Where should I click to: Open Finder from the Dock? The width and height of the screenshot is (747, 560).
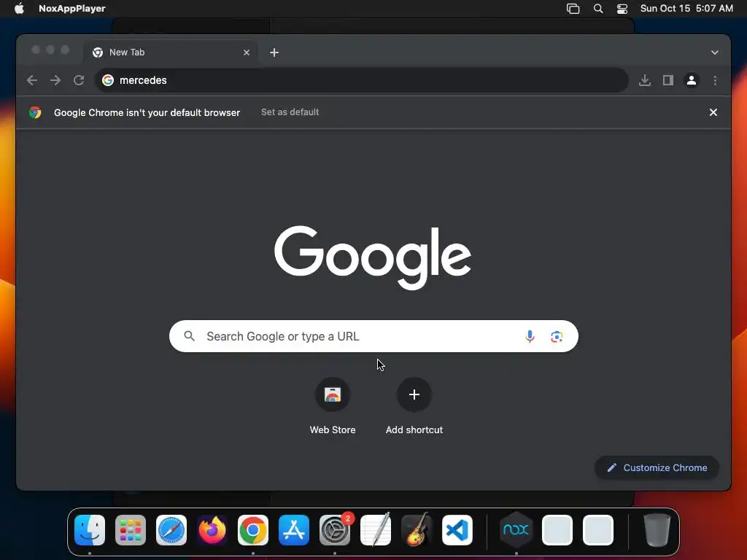90,530
